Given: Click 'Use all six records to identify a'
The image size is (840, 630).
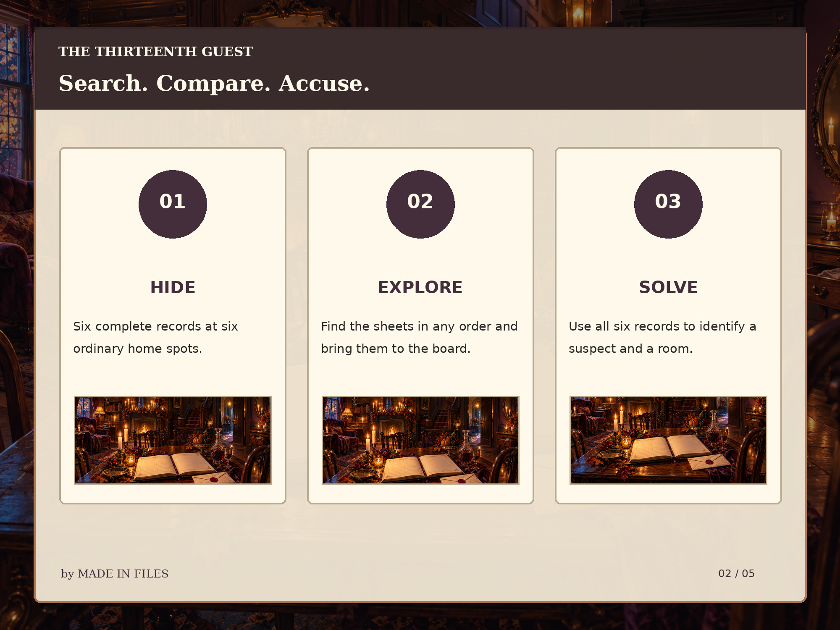Looking at the screenshot, I should click(662, 326).
